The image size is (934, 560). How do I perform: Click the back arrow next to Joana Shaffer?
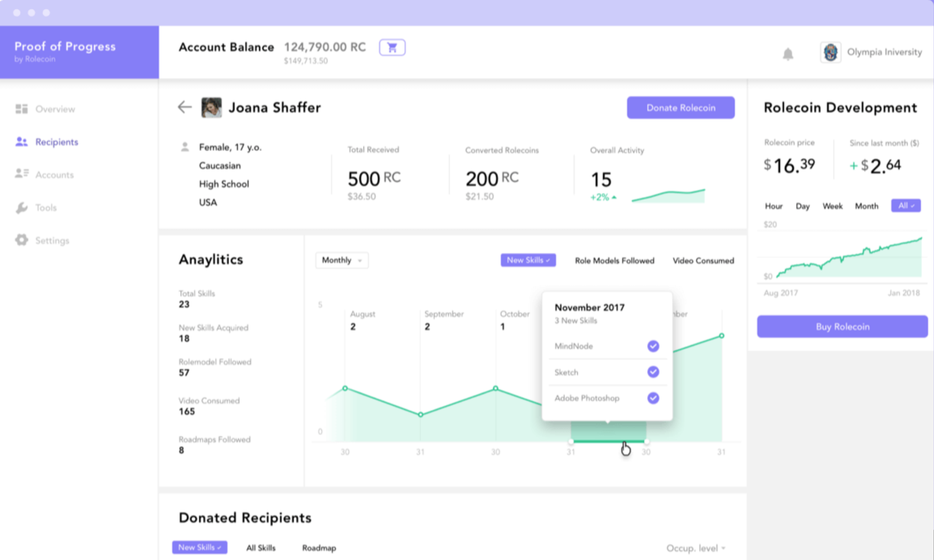[184, 107]
